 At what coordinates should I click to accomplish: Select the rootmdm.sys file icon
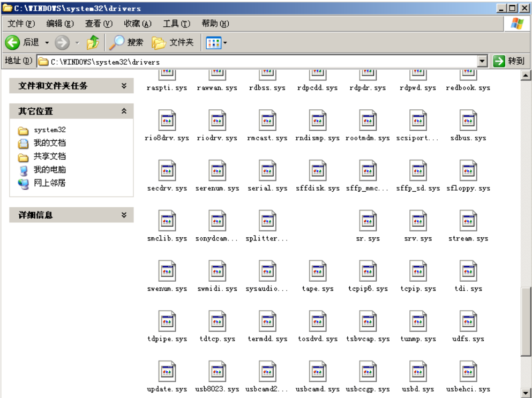(x=368, y=121)
